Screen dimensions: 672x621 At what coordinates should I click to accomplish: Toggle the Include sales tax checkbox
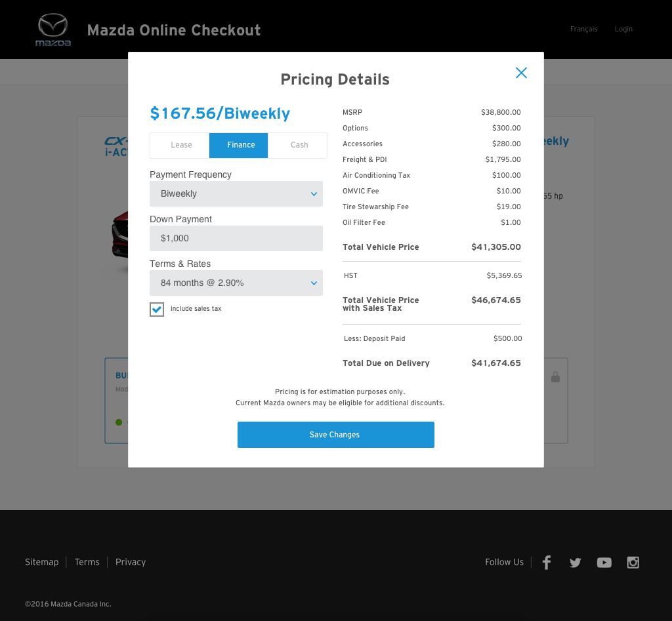click(157, 310)
